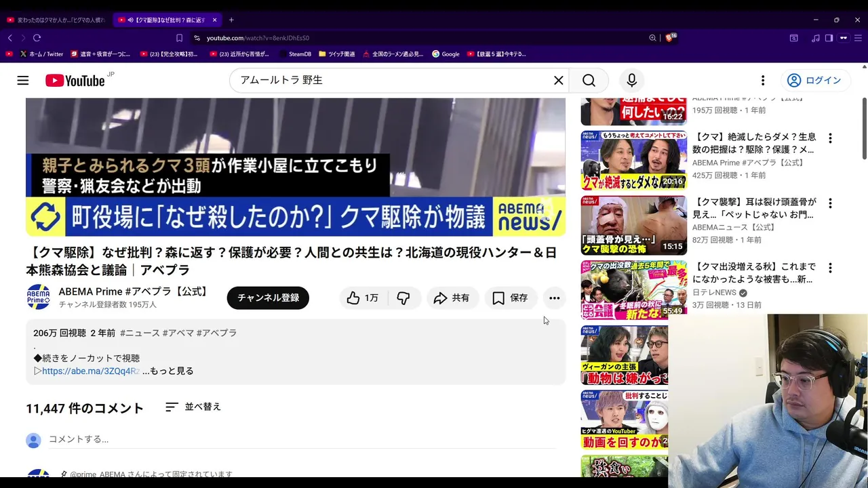
Task: Open menu for 【クマ出没増える秋】 video
Action: point(830,268)
